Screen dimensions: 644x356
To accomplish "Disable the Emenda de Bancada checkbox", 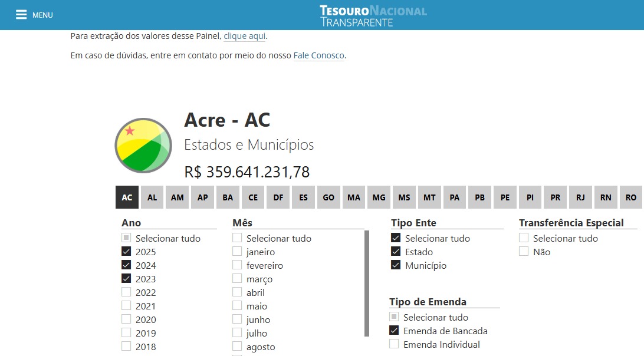I will (394, 331).
